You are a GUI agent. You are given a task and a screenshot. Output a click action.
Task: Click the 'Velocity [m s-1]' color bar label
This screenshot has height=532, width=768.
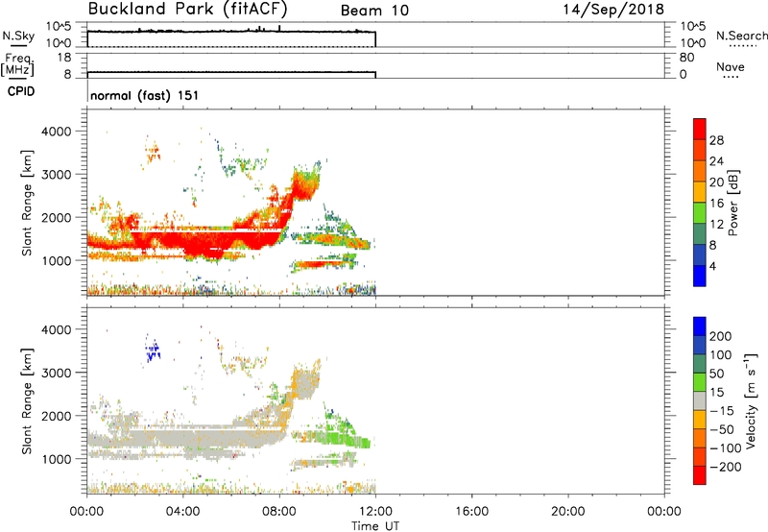751,400
